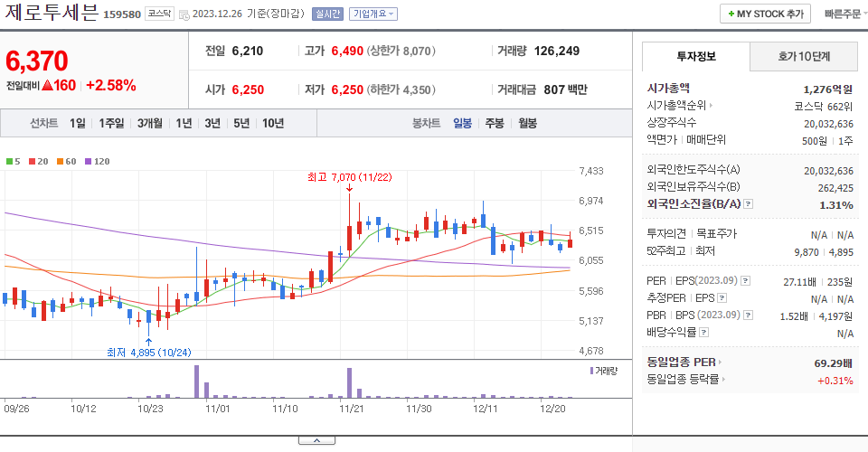Click large volume bar near 11/21
This screenshot has height=452, width=868.
coord(349,383)
